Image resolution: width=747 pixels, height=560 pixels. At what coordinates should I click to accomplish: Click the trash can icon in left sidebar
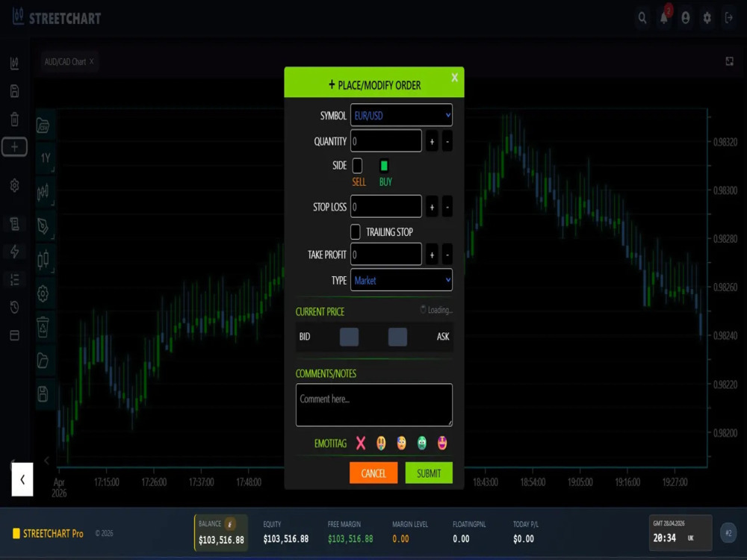point(15,119)
